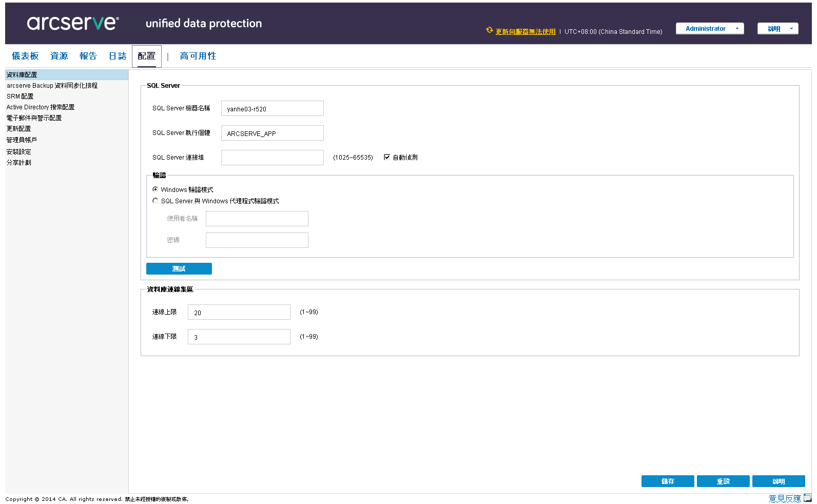Image resolution: width=817 pixels, height=504 pixels.
Task: Click the 測試 connection button
Action: (x=179, y=269)
